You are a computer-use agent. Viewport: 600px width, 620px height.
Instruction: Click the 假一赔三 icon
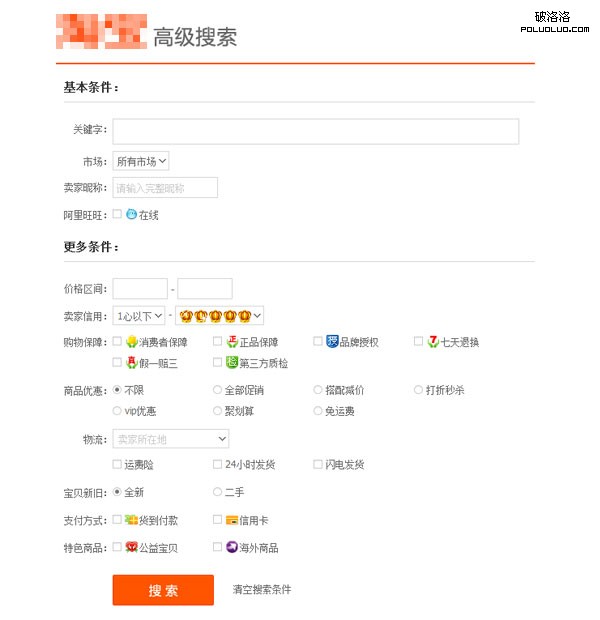click(x=131, y=363)
